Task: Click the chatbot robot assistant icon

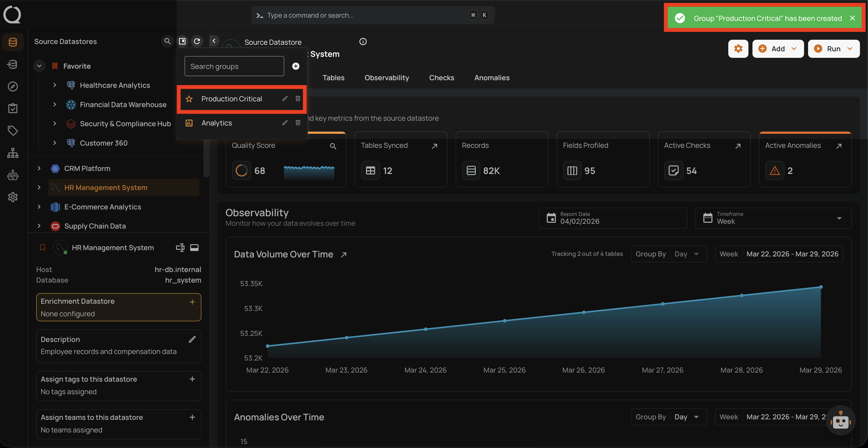Action: [840, 420]
